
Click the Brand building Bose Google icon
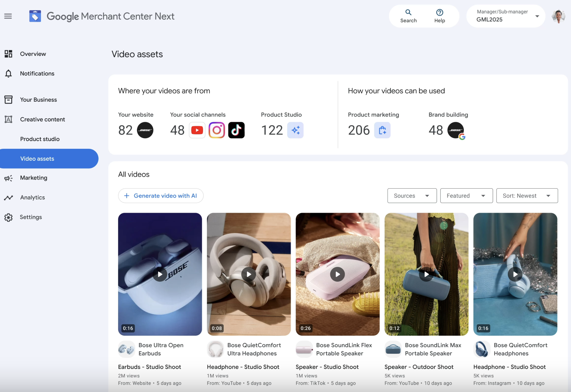click(x=456, y=131)
